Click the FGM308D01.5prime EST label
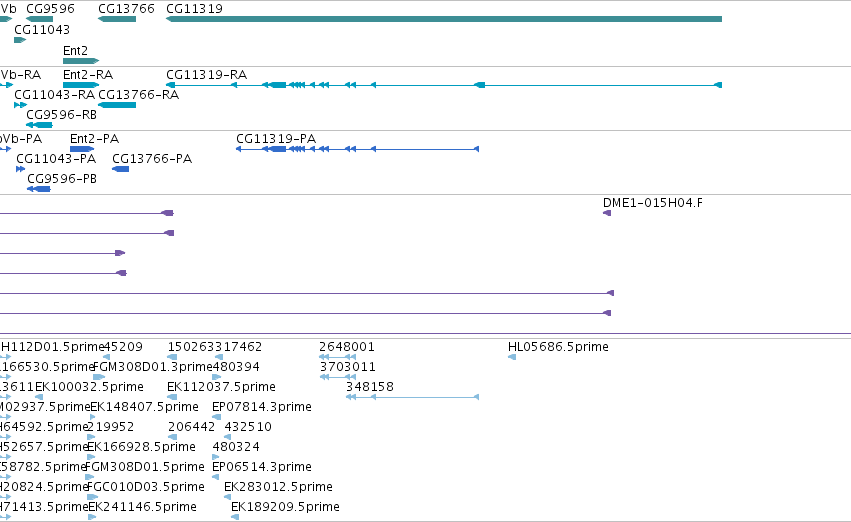Image resolution: width=851 pixels, height=522 pixels. [145, 467]
